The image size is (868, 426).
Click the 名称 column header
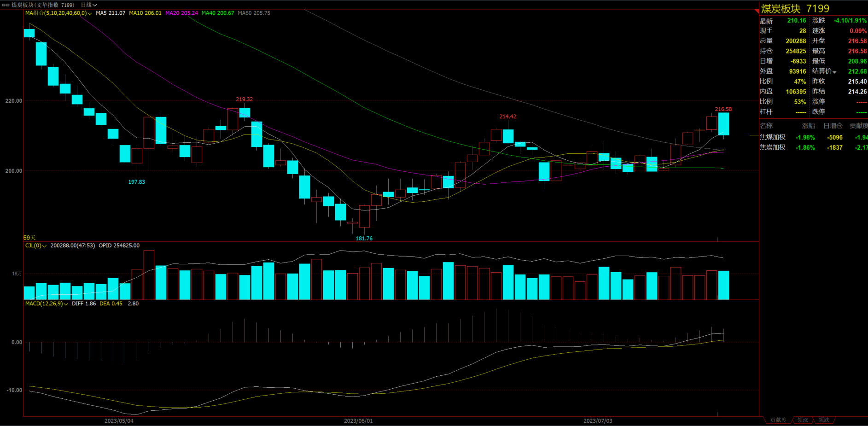tap(766, 125)
